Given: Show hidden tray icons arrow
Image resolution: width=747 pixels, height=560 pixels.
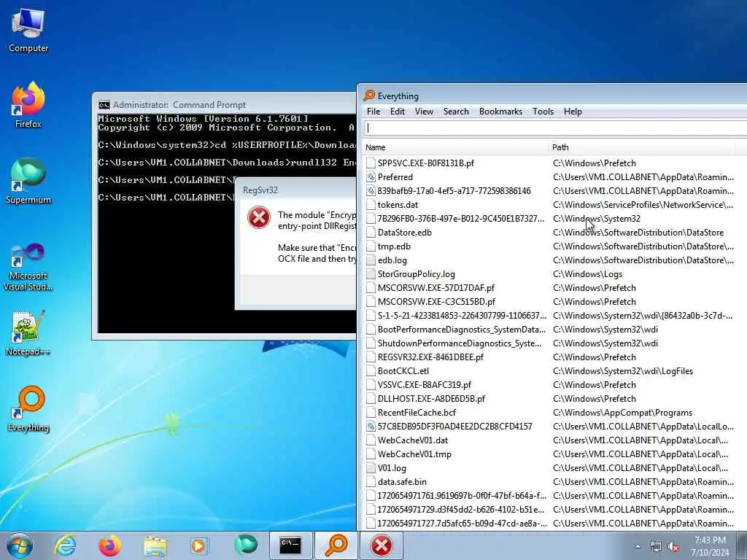Looking at the screenshot, I should 638,547.
